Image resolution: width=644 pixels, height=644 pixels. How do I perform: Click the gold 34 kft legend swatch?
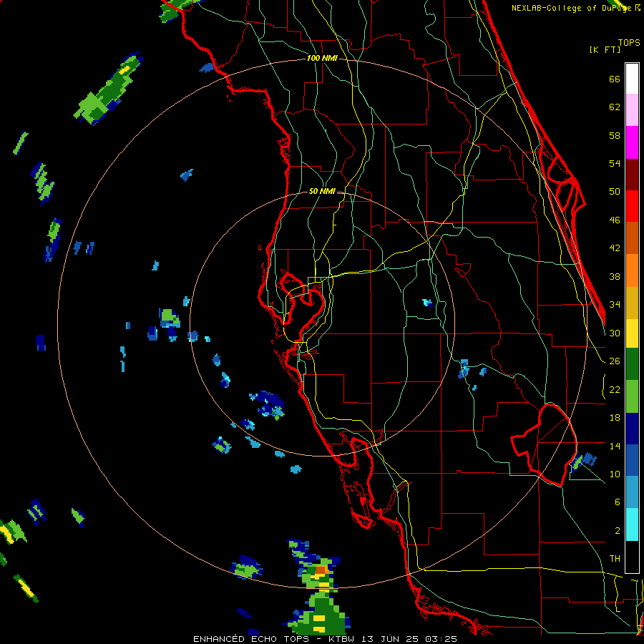point(632,303)
